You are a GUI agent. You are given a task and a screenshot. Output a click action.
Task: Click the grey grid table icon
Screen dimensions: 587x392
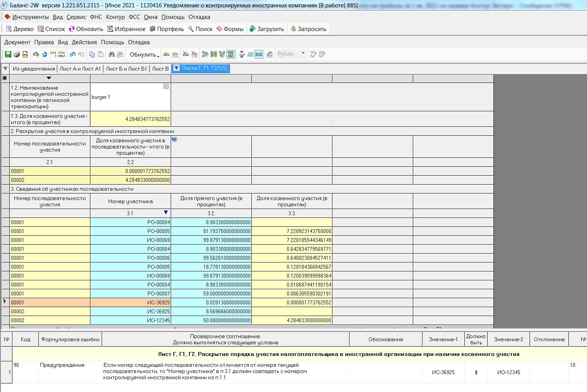[x=270, y=54]
